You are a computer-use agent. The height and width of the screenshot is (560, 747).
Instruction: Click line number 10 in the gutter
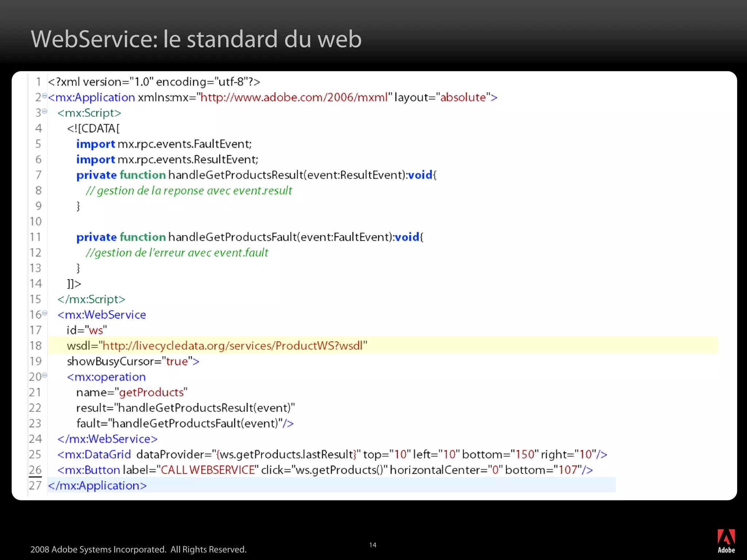point(35,221)
